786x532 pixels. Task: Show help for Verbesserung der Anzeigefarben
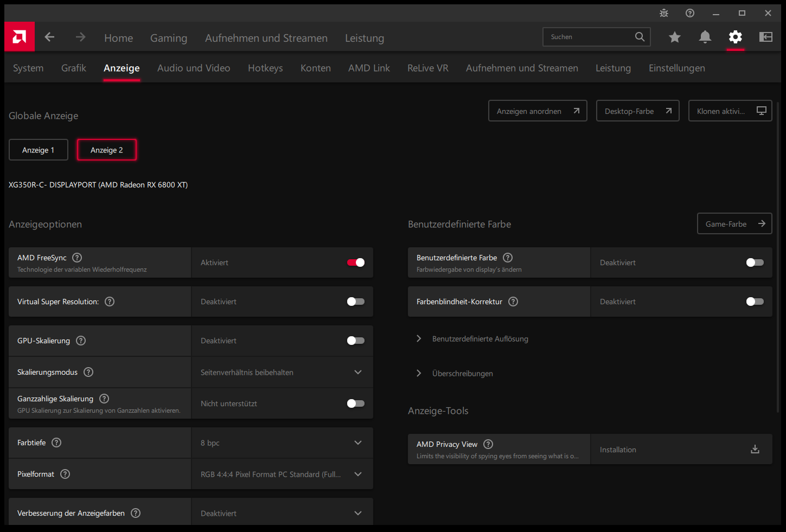pos(136,513)
